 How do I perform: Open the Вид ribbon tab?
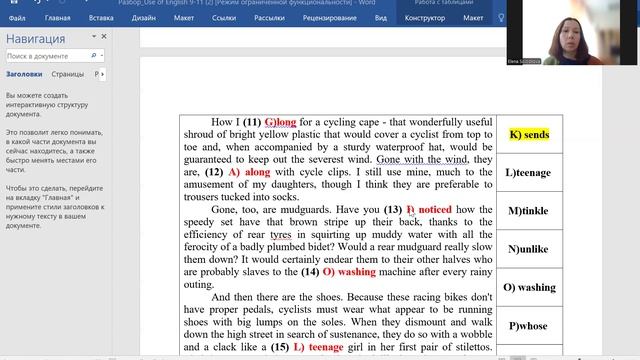(x=381, y=18)
